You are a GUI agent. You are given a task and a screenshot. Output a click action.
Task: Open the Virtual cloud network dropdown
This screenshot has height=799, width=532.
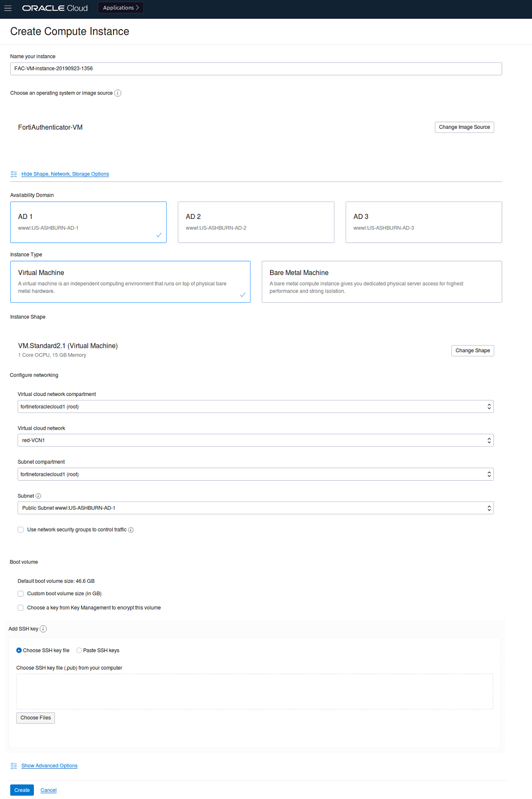(x=255, y=440)
